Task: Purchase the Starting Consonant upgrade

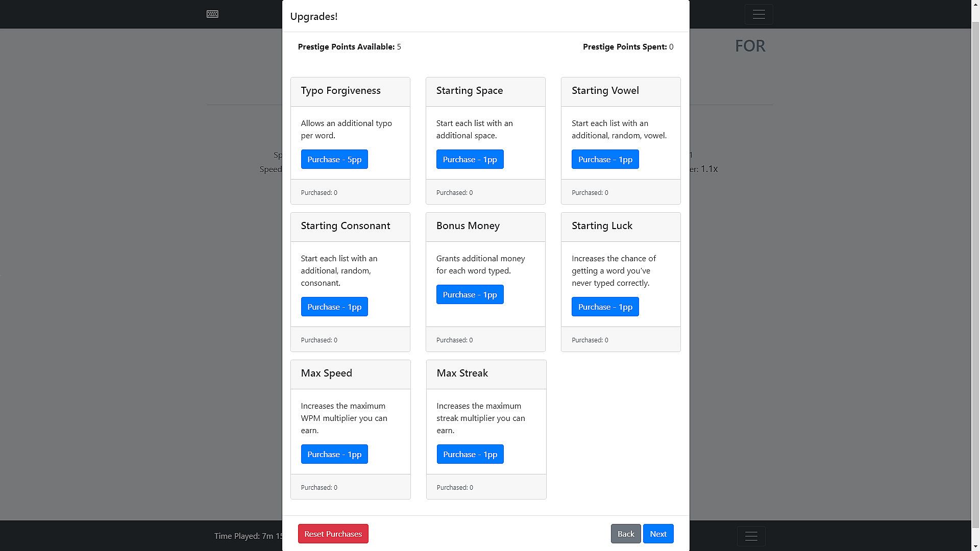Action: [x=334, y=307]
